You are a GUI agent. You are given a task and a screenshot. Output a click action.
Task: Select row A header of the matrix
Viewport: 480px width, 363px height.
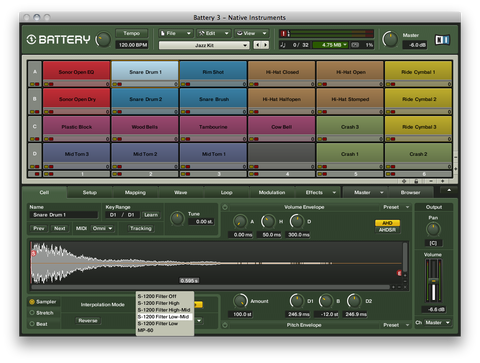(x=35, y=72)
